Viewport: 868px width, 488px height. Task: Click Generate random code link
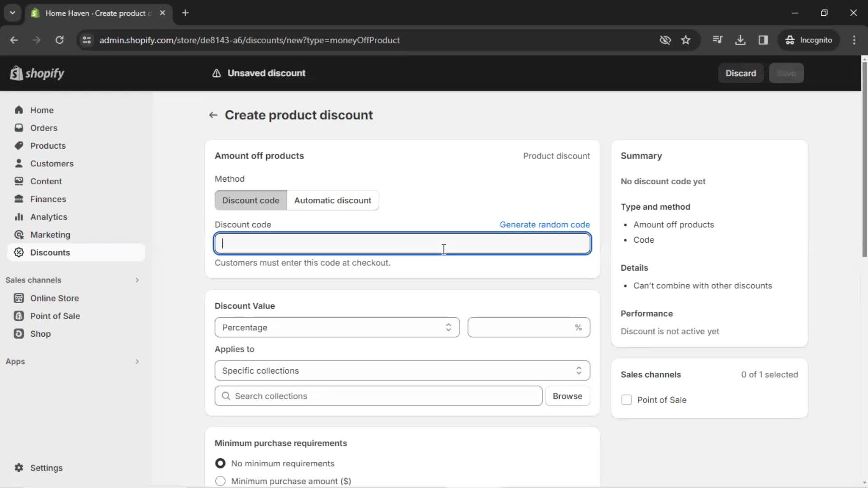pos(545,224)
